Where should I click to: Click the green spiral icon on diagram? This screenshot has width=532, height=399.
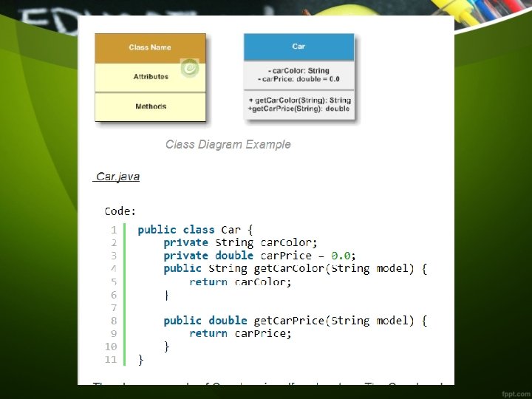tap(190, 68)
